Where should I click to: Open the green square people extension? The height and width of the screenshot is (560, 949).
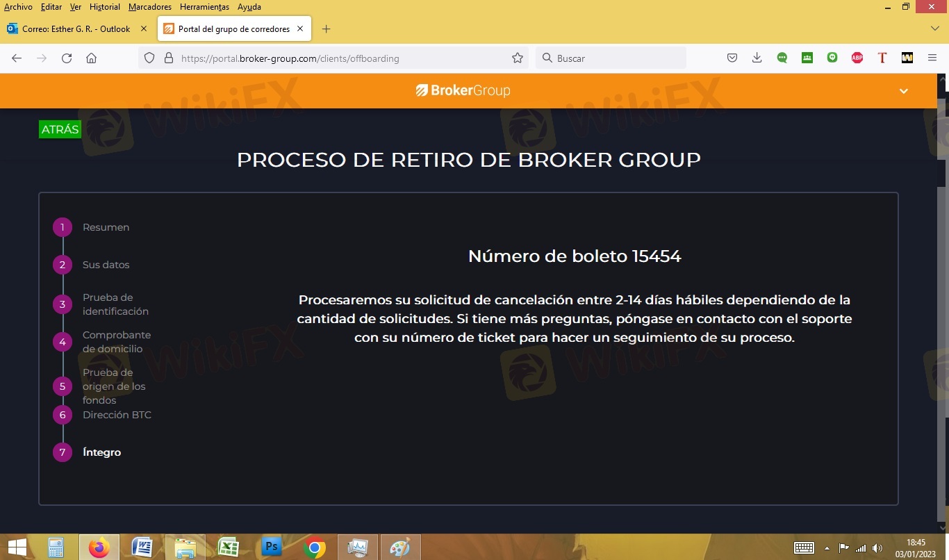click(x=807, y=58)
